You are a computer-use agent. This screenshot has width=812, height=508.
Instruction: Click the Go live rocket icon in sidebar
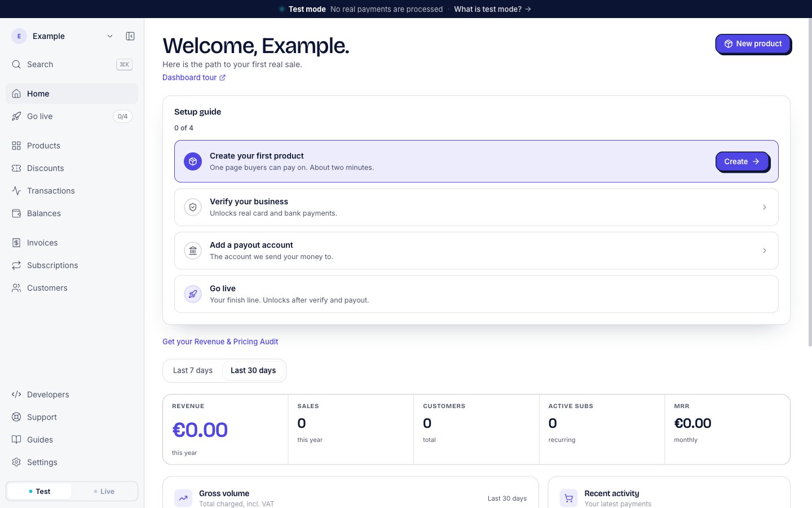coord(16,116)
